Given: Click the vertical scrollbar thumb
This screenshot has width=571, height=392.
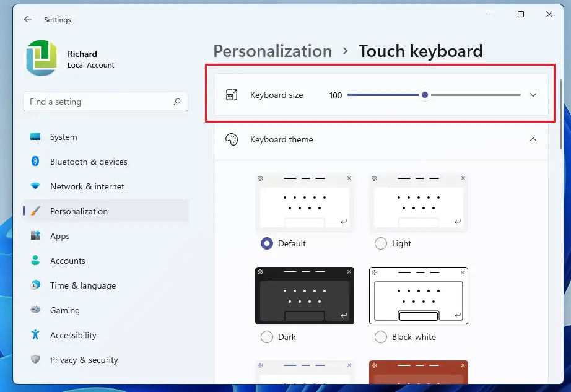Looking at the screenshot, I should [561, 114].
